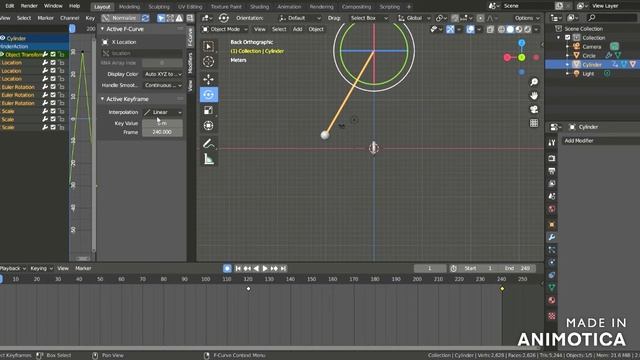Toggle visibility eye of Cylinder channel
Image resolution: width=640 pixels, height=360 pixels.
pyautogui.click(x=3, y=38)
